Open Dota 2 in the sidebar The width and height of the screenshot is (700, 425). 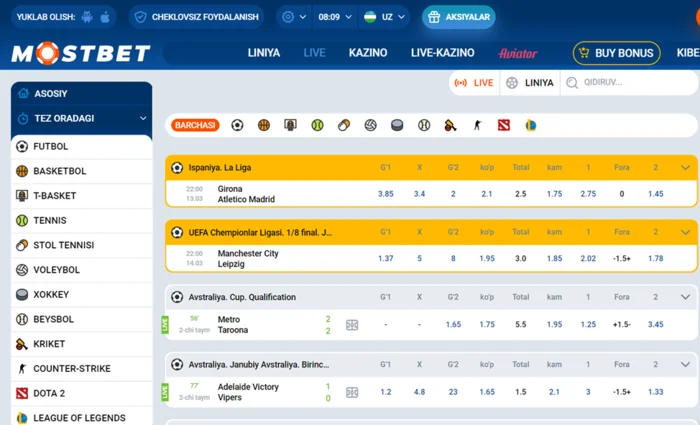tap(81, 393)
